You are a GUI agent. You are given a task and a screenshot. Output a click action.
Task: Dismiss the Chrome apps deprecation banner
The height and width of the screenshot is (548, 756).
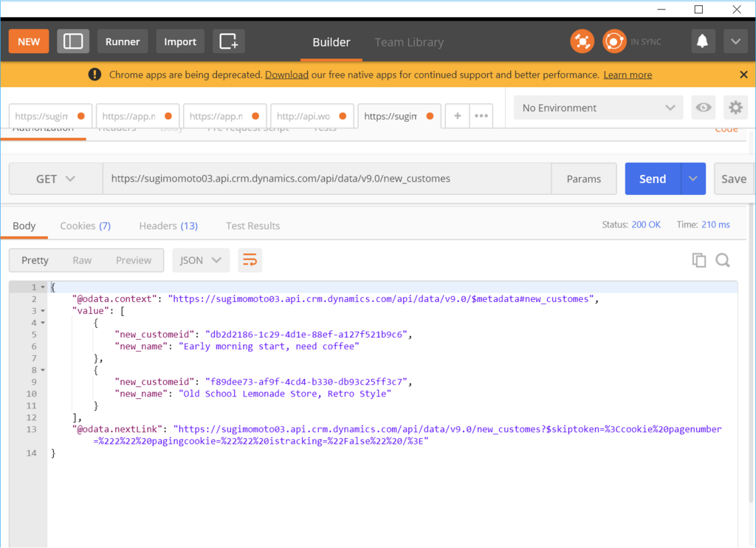click(x=743, y=75)
